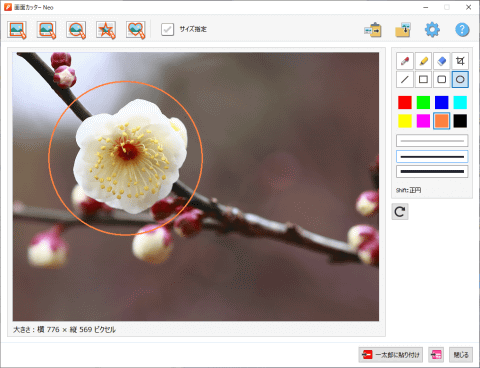Select the rounded rectangle shape tool
This screenshot has width=480, height=368.
(442, 79)
